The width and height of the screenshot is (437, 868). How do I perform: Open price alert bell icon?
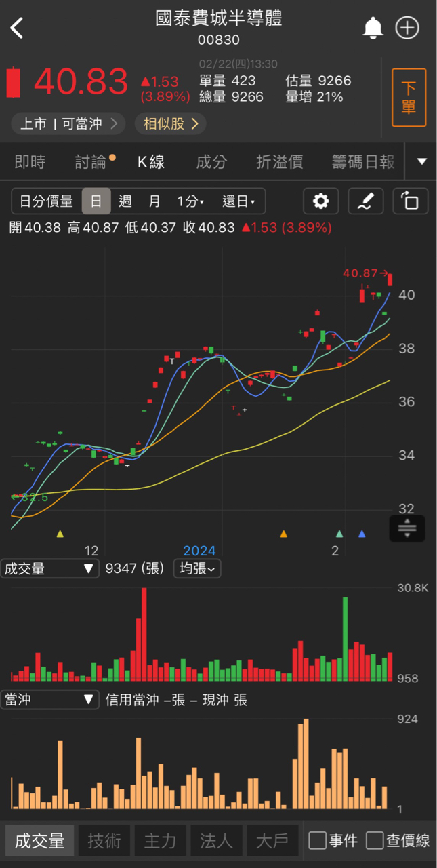(x=373, y=28)
